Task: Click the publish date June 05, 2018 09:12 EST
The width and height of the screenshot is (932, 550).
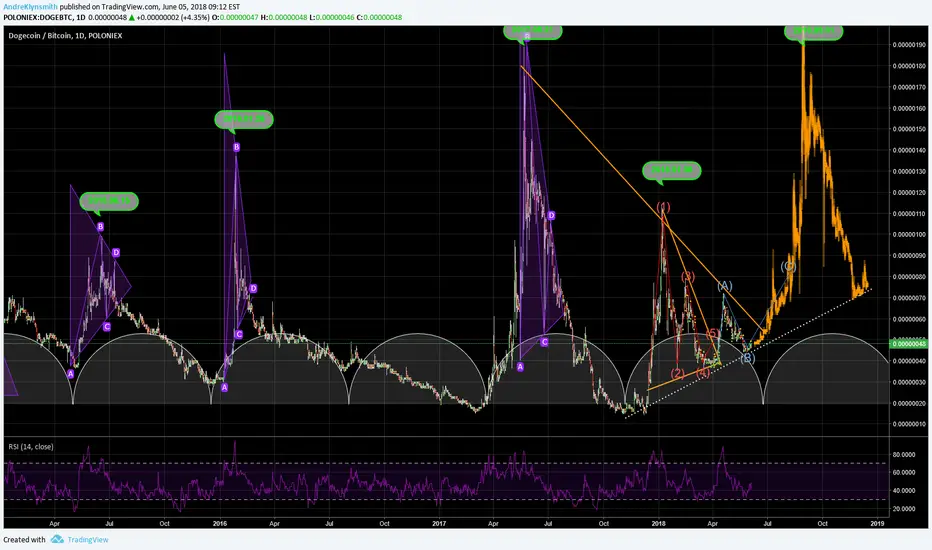Action: coord(201,7)
